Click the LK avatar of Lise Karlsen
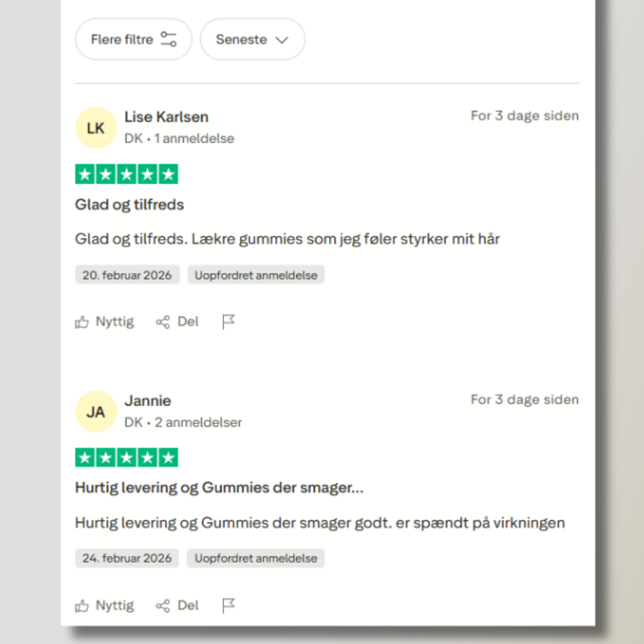This screenshot has width=644, height=644. tap(95, 128)
